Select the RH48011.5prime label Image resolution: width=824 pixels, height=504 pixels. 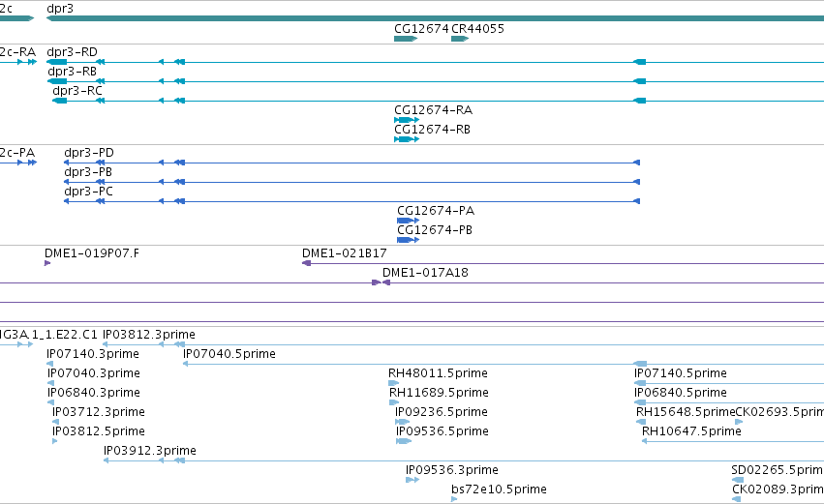point(438,373)
